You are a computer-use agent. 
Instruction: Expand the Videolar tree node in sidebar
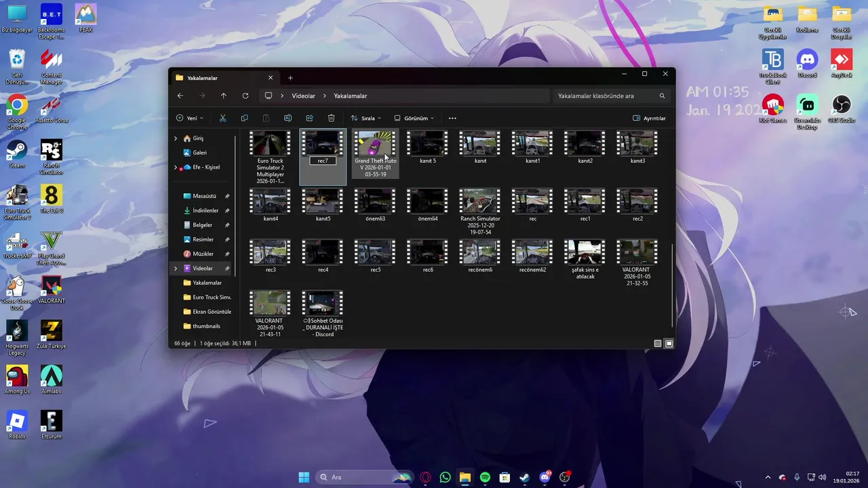176,268
